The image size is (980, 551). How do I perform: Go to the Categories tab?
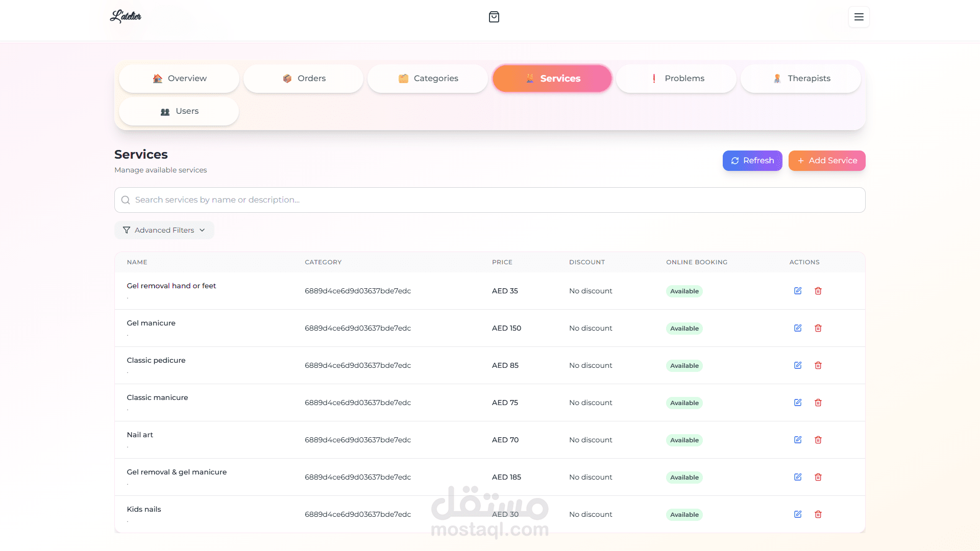(428, 79)
